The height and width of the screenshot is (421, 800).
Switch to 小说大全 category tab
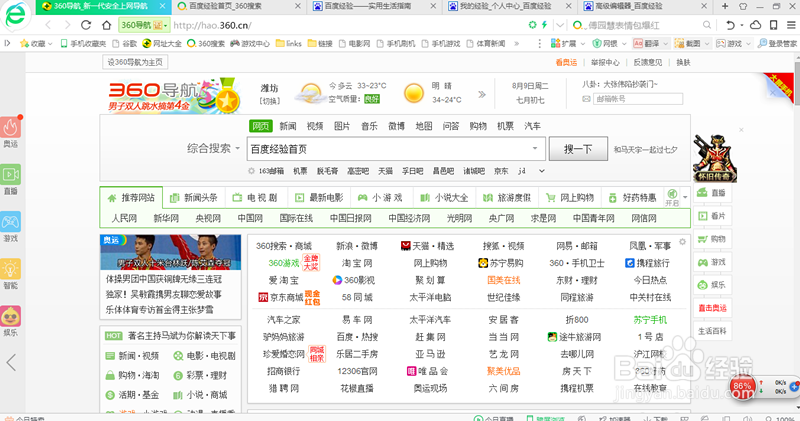[x=444, y=197]
